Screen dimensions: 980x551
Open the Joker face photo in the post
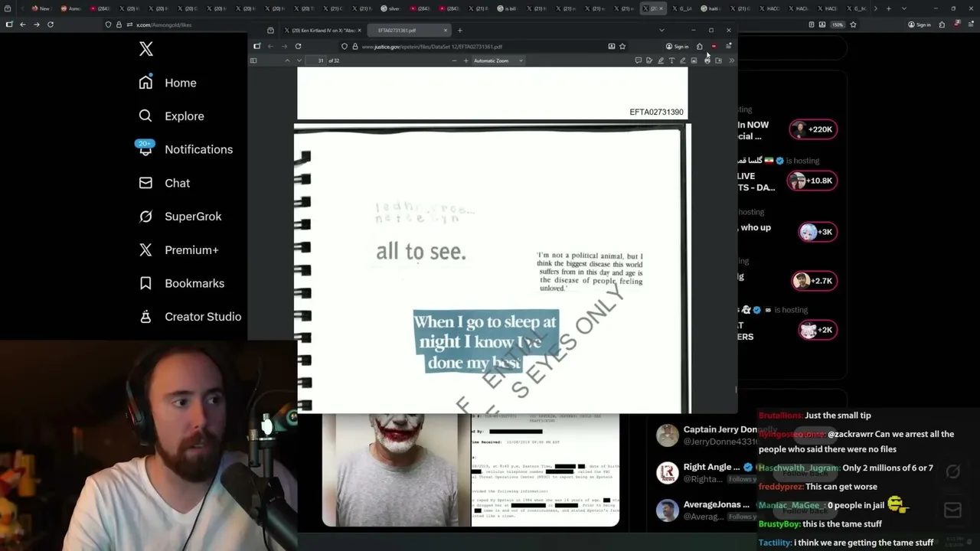pos(396,470)
